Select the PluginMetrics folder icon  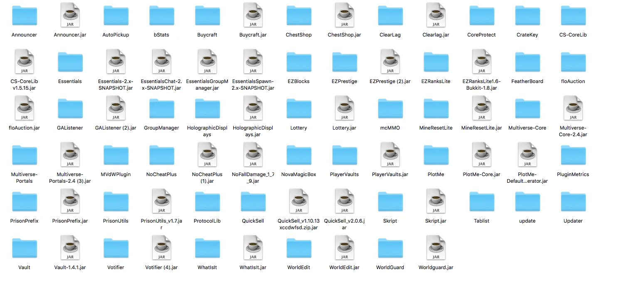pos(573,155)
